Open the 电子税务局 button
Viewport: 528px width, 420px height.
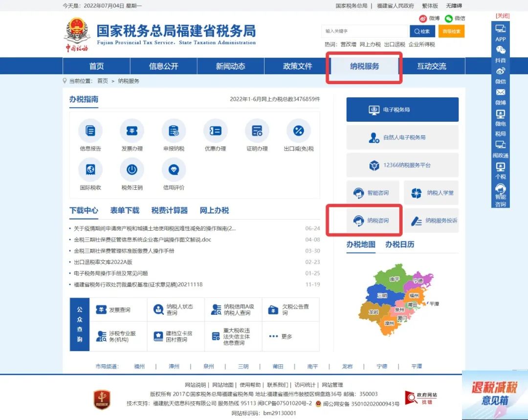[x=402, y=110]
